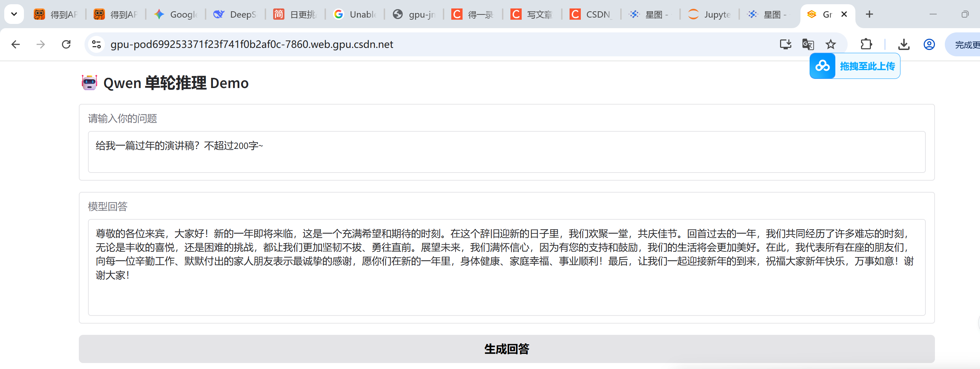Click the 完成更新 update button

pos(963,44)
